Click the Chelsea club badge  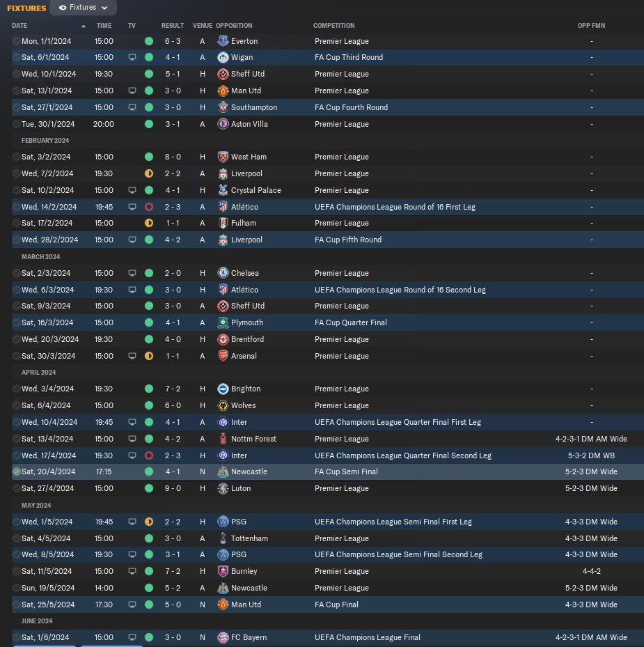[223, 273]
